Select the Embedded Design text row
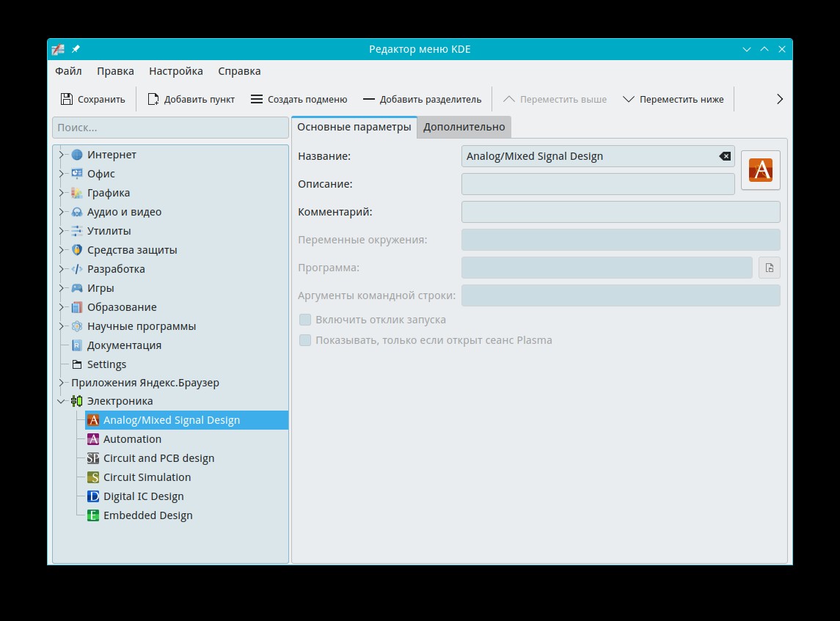 pyautogui.click(x=148, y=515)
